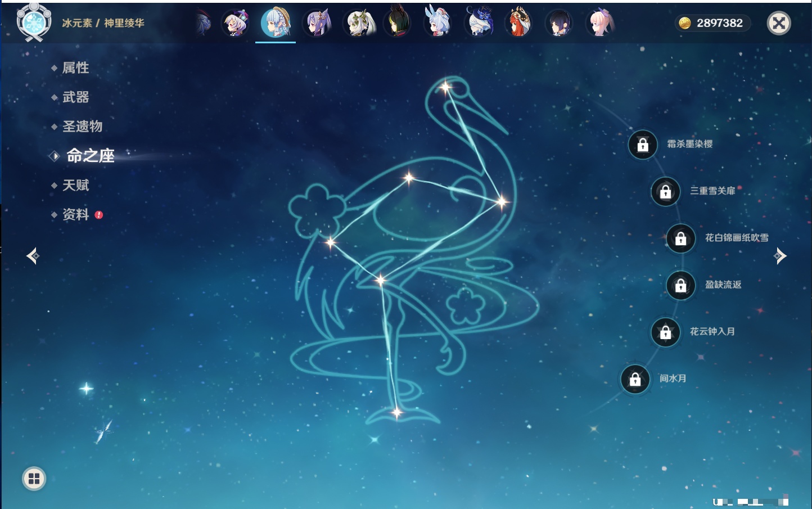Open the 花白锦画纸吹雪 locked node icon
Image resolution: width=812 pixels, height=509 pixels.
[x=680, y=238]
